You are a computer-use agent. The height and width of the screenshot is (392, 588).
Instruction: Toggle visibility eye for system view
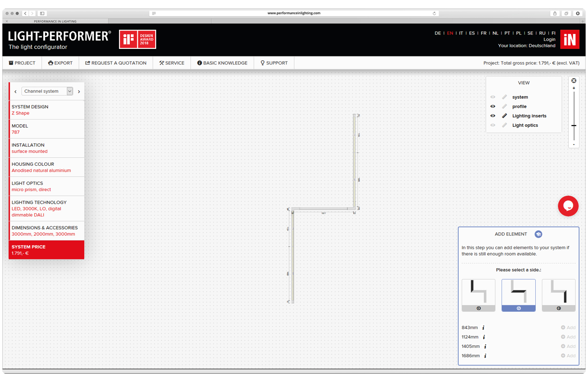[x=493, y=97]
